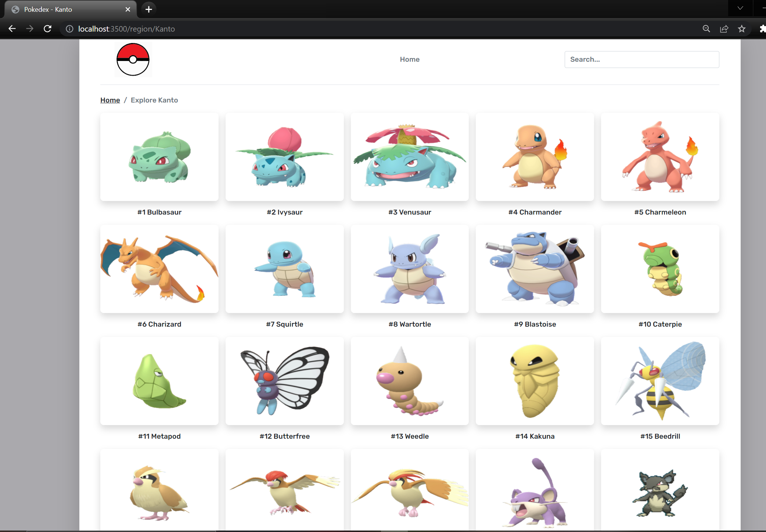The image size is (766, 532).
Task: Reload the current page
Action: coord(47,29)
